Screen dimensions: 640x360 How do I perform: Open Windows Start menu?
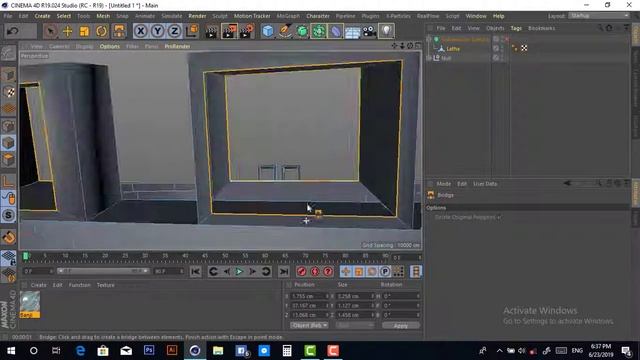coord(11,351)
